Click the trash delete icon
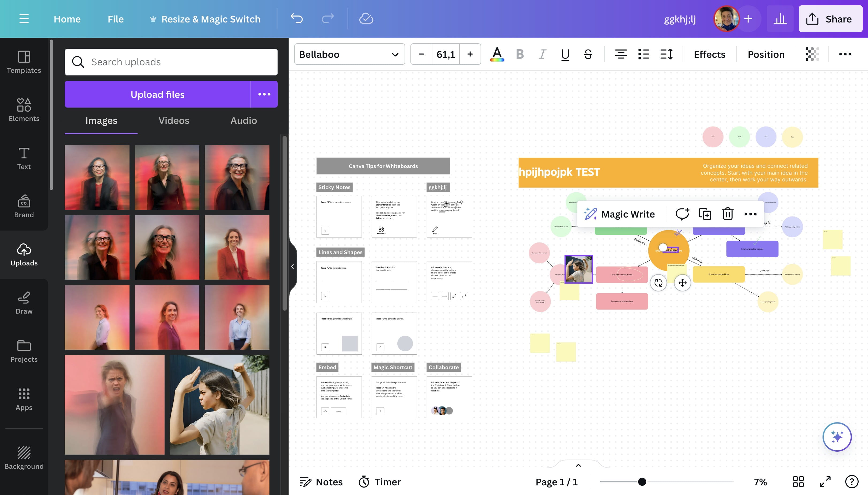The height and width of the screenshot is (495, 868). (728, 214)
